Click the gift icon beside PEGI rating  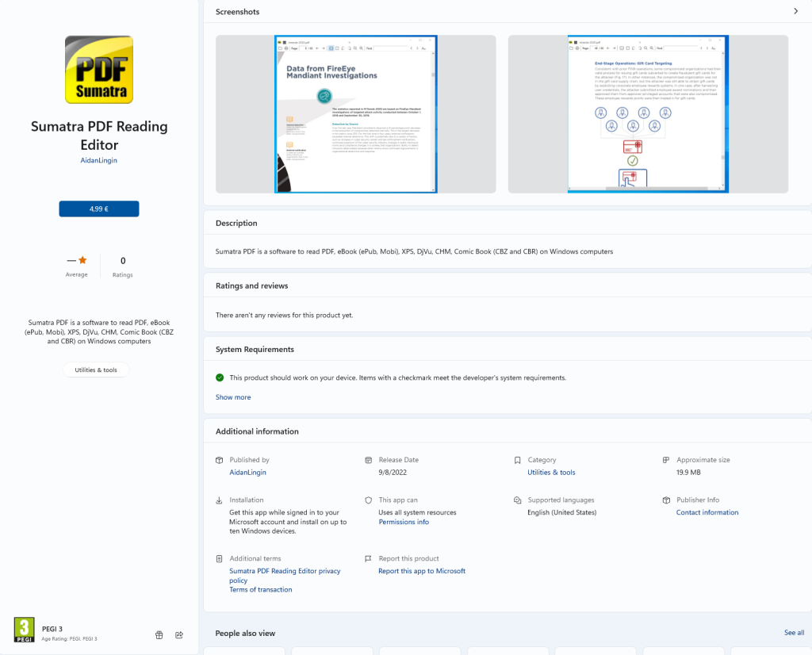point(159,635)
